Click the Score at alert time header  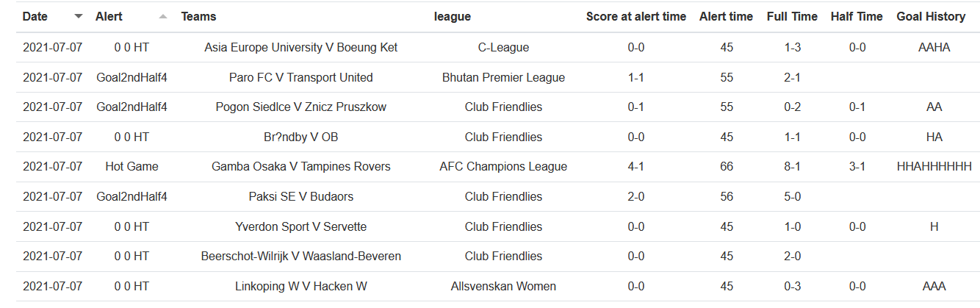coord(635,16)
